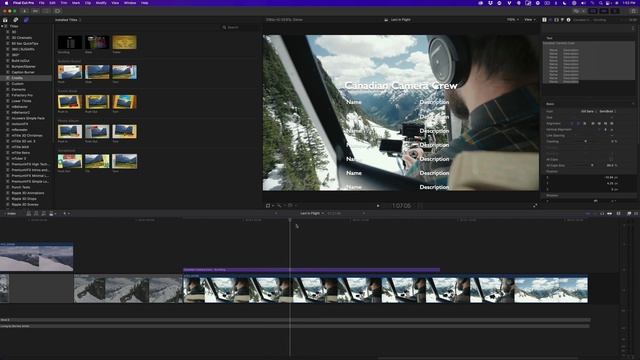Show the Libraries sidebar

pos(5,20)
